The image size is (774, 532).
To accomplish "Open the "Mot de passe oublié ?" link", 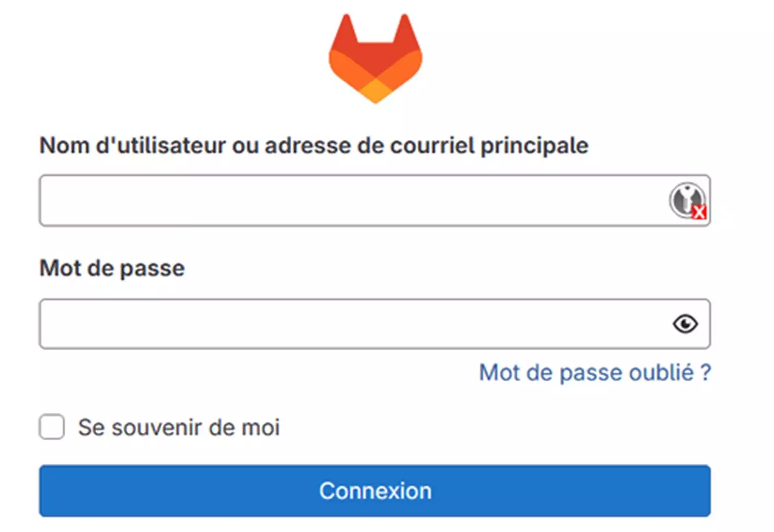I will 595,372.
